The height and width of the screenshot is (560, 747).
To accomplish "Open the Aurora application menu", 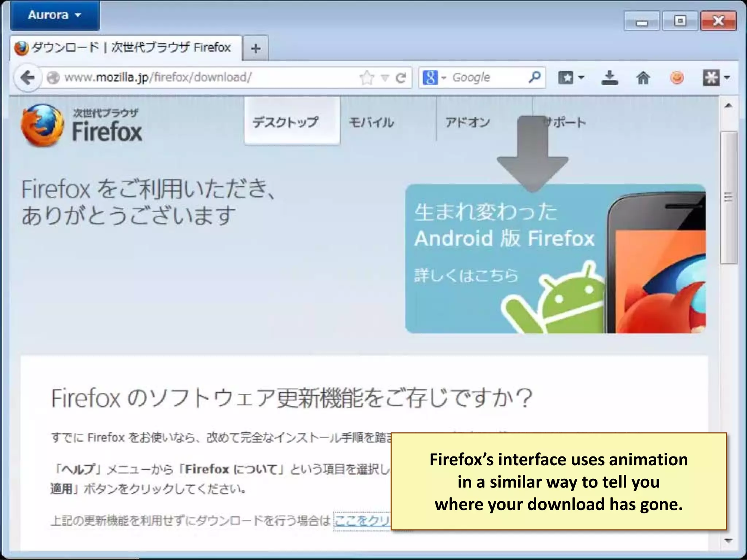I will (55, 15).
